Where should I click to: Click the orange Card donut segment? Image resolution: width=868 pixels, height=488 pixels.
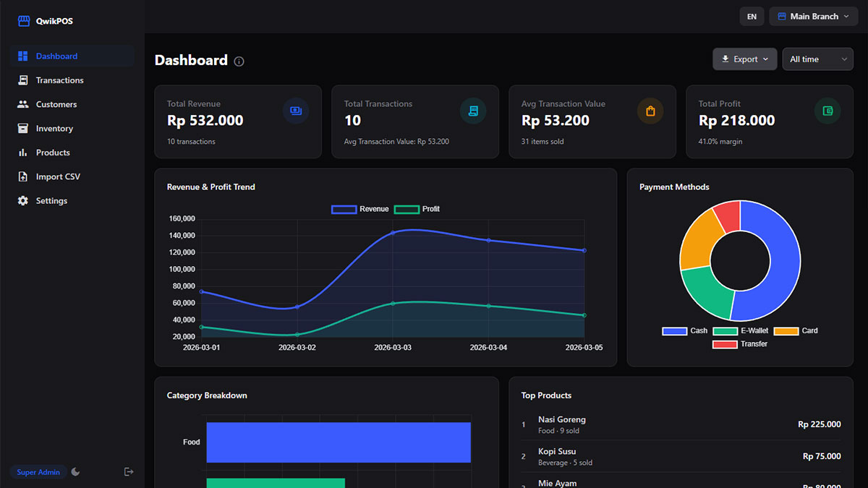click(698, 242)
